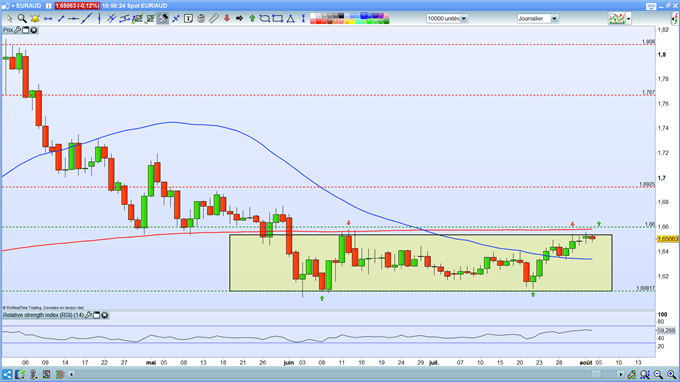
Task: Pick the bright red color swatch
Action: tap(318, 21)
